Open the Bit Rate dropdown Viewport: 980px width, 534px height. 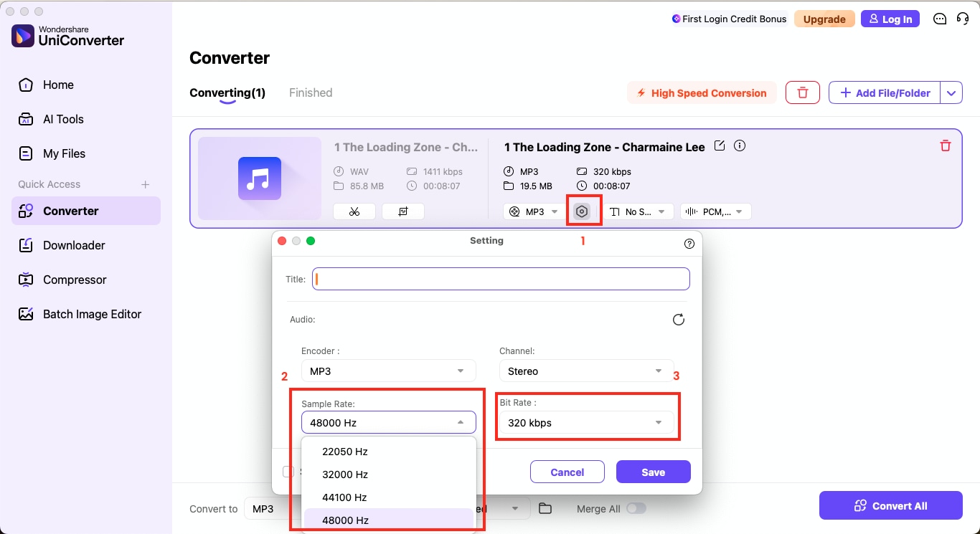pos(587,423)
